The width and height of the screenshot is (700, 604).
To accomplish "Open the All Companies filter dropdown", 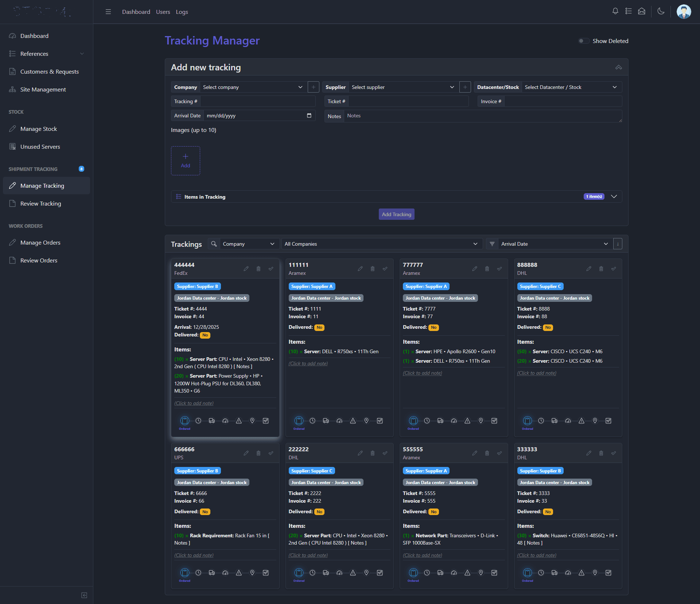I will pos(381,244).
